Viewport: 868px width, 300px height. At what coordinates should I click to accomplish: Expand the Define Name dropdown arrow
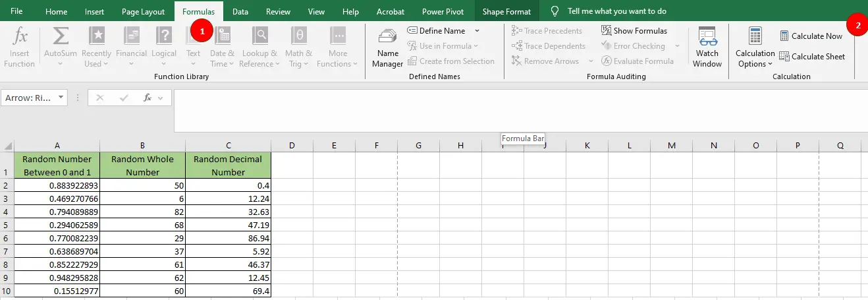click(477, 31)
